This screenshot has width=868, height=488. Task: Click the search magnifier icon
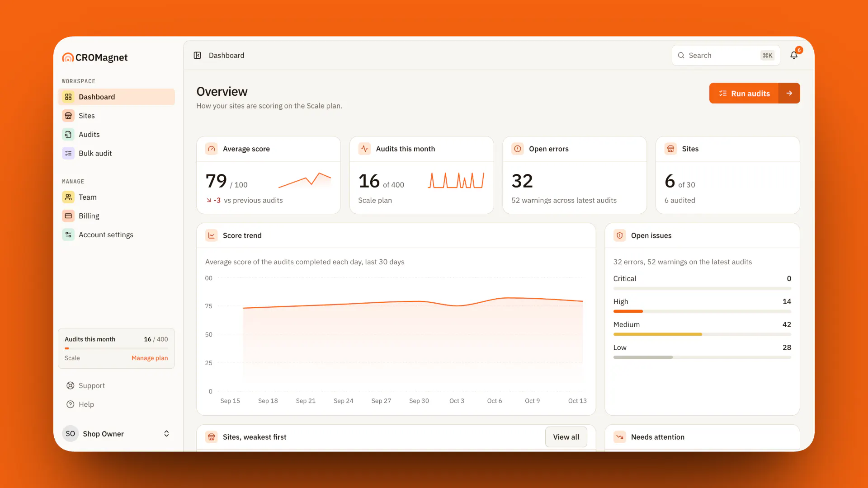pos(681,55)
